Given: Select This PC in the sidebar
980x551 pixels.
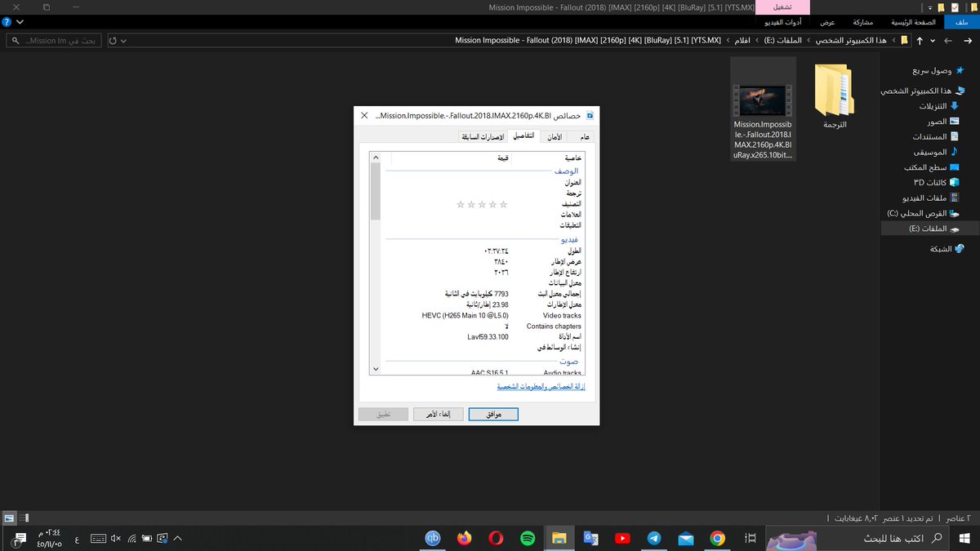Looking at the screenshot, I should (922, 91).
